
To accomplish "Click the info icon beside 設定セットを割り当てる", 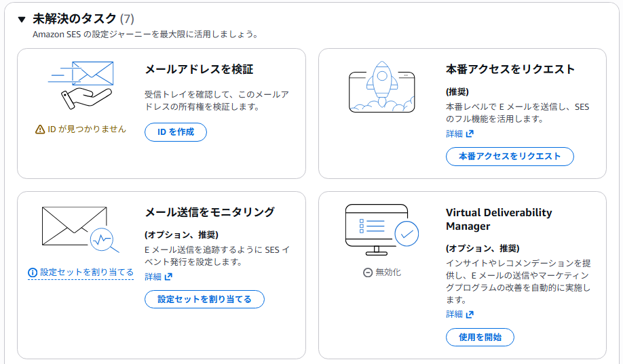I will point(33,272).
